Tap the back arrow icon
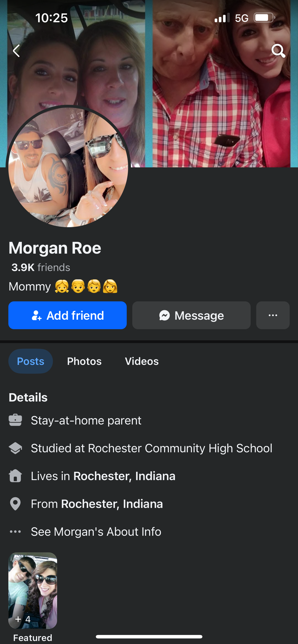Image resolution: width=298 pixels, height=644 pixels. coord(16,51)
